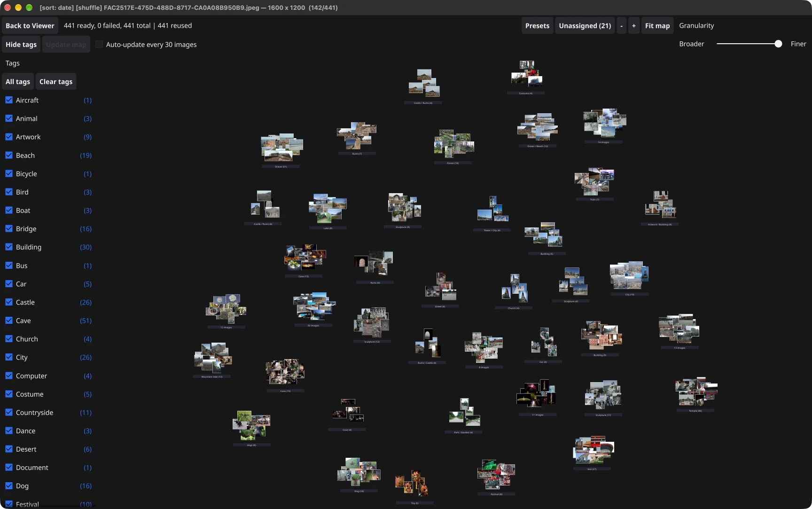Toggle the Dog tag checkbox

(9, 486)
